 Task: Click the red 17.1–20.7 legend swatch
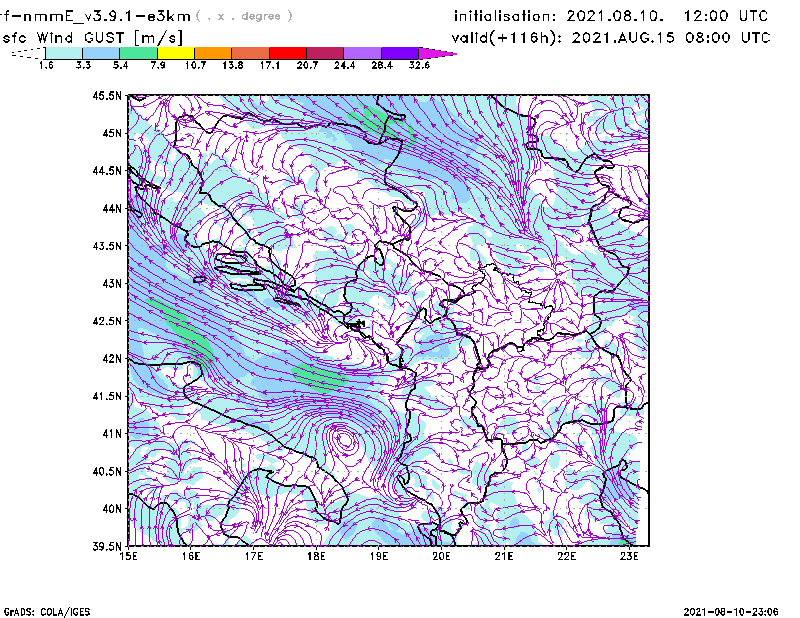coord(287,53)
